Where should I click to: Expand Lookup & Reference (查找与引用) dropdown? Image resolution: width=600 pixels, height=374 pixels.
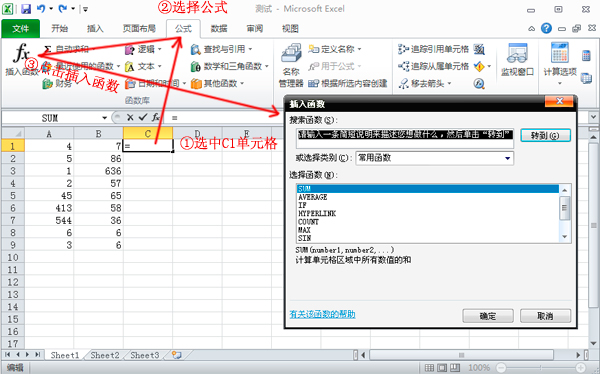click(250, 49)
